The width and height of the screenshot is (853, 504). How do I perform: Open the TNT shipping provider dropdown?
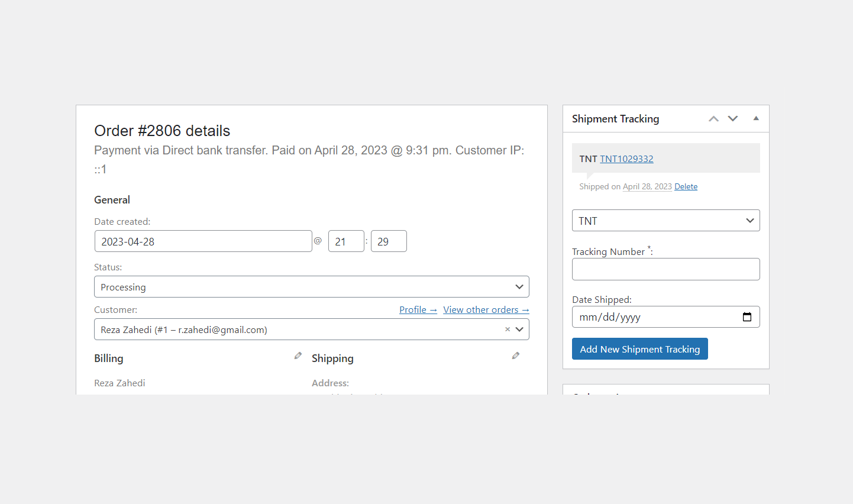(x=666, y=221)
